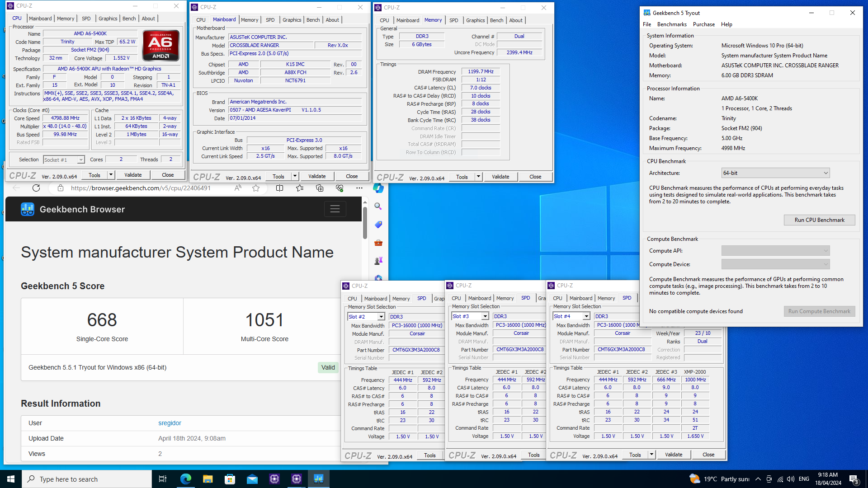Image resolution: width=868 pixels, height=488 pixels.
Task: Open Browser essentials heart icon
Action: point(340,188)
